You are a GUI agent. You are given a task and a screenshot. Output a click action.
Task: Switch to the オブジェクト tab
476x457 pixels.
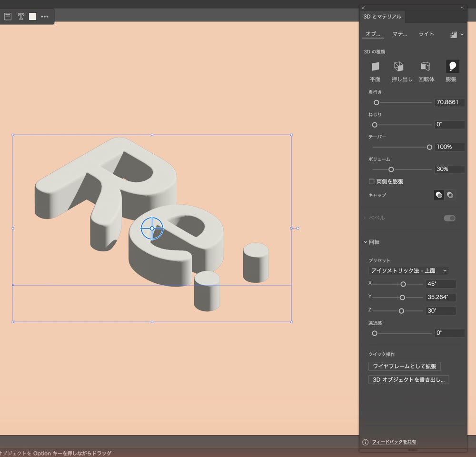coord(373,34)
